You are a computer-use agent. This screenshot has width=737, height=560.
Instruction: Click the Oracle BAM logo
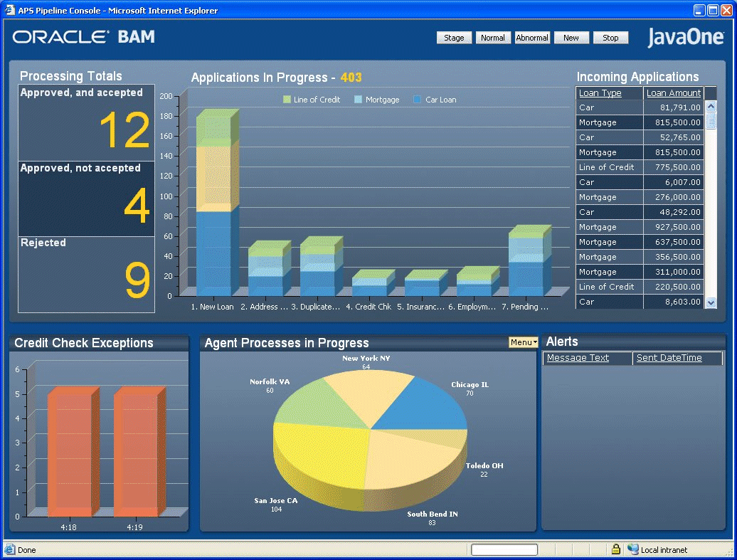(84, 37)
